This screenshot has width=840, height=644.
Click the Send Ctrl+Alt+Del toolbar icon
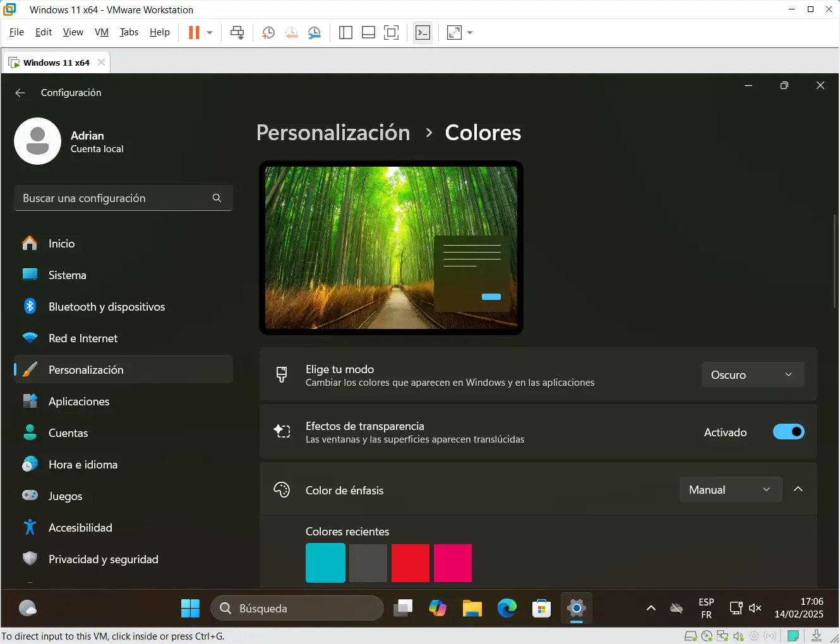click(x=237, y=33)
